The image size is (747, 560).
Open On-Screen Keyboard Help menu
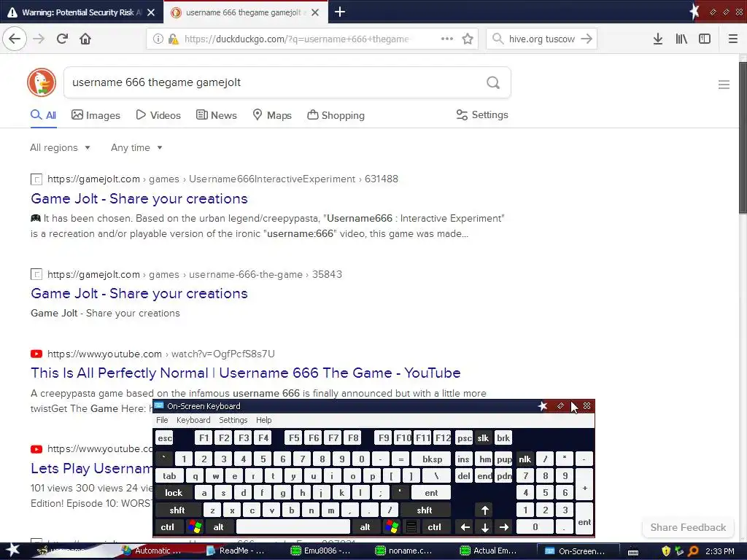pos(263,420)
